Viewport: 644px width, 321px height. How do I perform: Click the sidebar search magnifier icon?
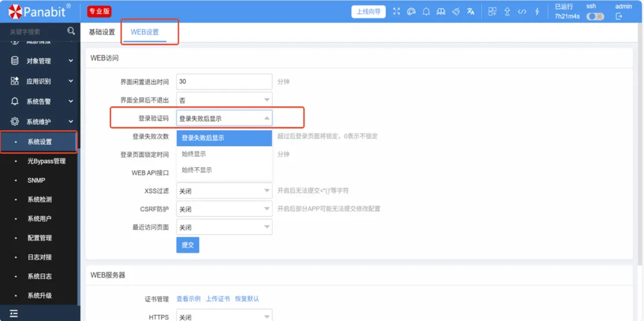point(72,31)
